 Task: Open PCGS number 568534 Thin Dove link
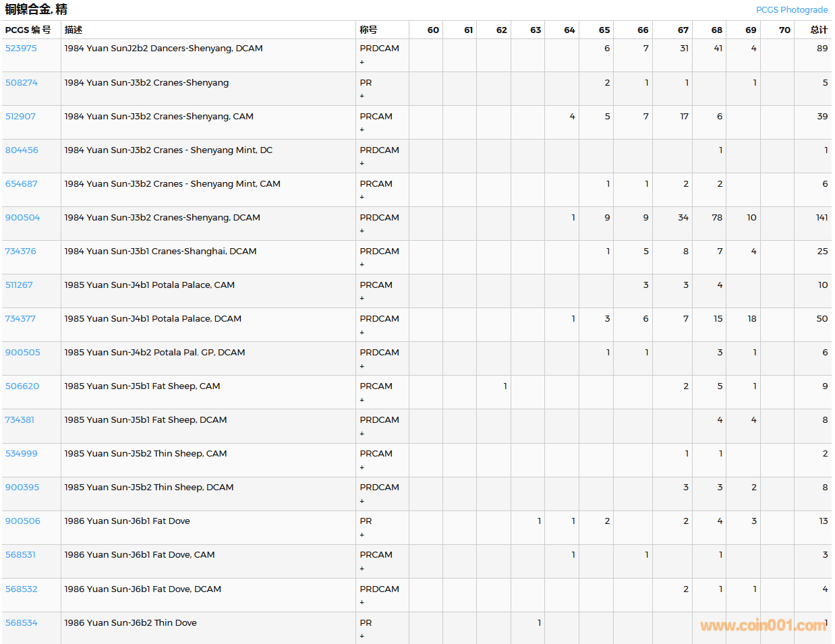(21, 622)
